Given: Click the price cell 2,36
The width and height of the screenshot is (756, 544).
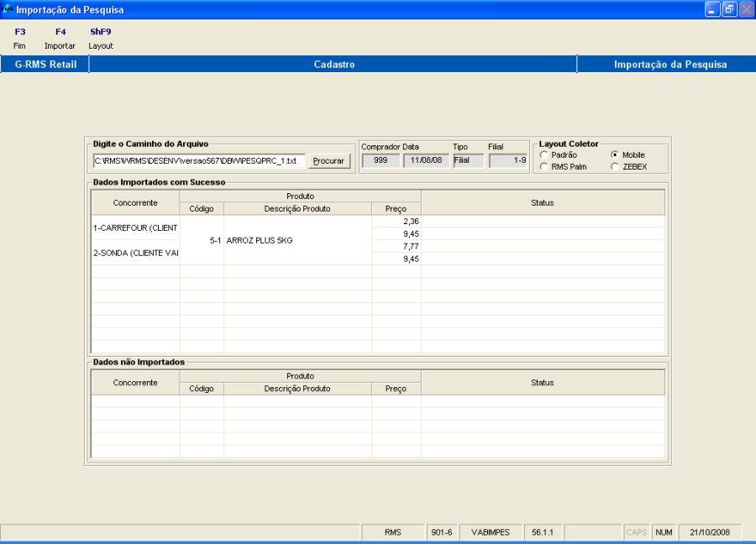Looking at the screenshot, I should click(396, 221).
